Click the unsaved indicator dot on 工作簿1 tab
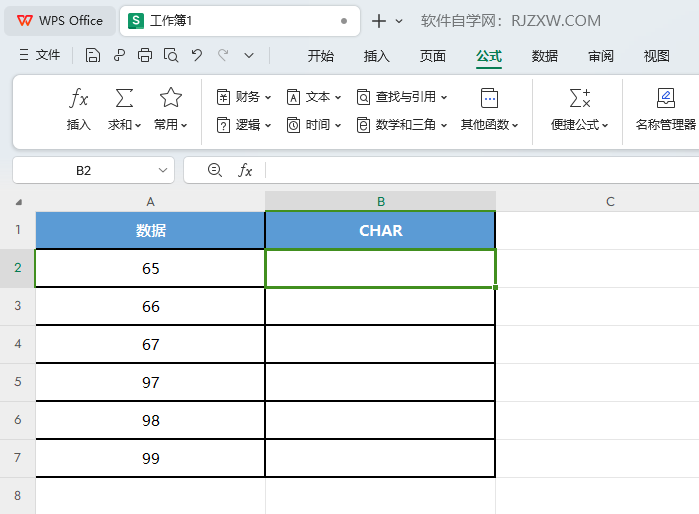Viewport: 699px width, 514px height. coord(344,21)
